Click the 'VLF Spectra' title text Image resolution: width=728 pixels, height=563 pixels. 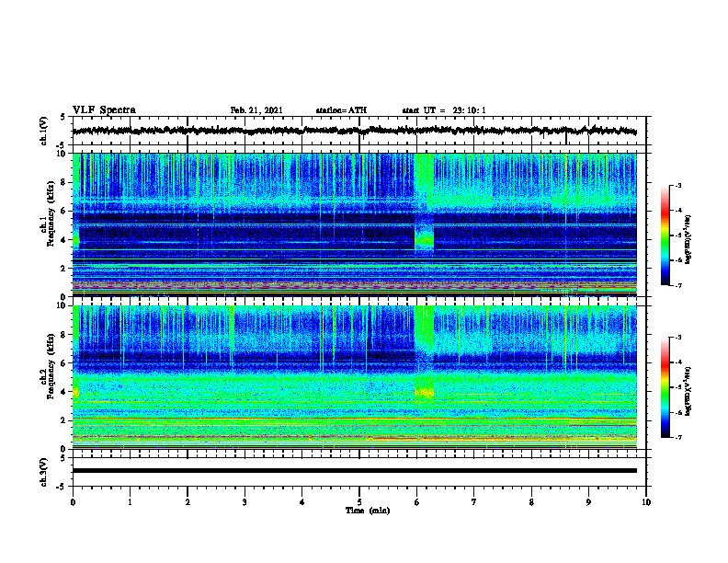point(104,110)
